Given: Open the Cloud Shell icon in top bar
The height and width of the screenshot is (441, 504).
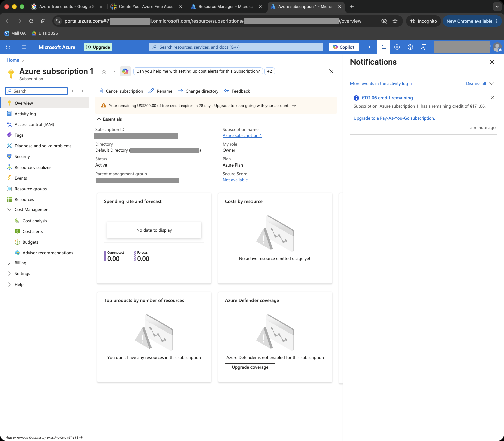Looking at the screenshot, I should click(x=370, y=47).
